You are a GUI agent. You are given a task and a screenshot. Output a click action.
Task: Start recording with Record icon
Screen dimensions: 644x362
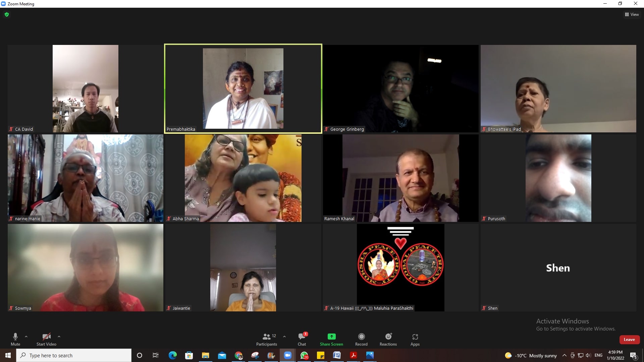(x=361, y=337)
